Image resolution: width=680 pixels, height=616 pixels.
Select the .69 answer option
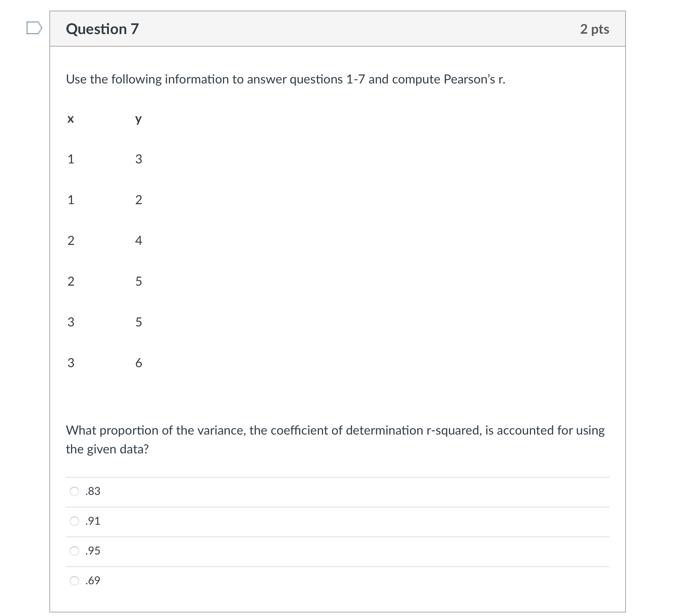point(74,582)
